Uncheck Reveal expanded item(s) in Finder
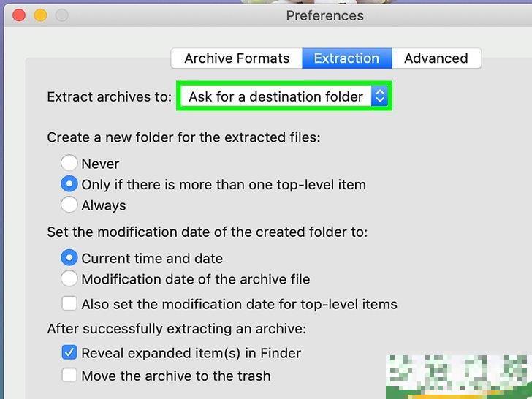Viewport: 532px width, 399px height. [69, 353]
